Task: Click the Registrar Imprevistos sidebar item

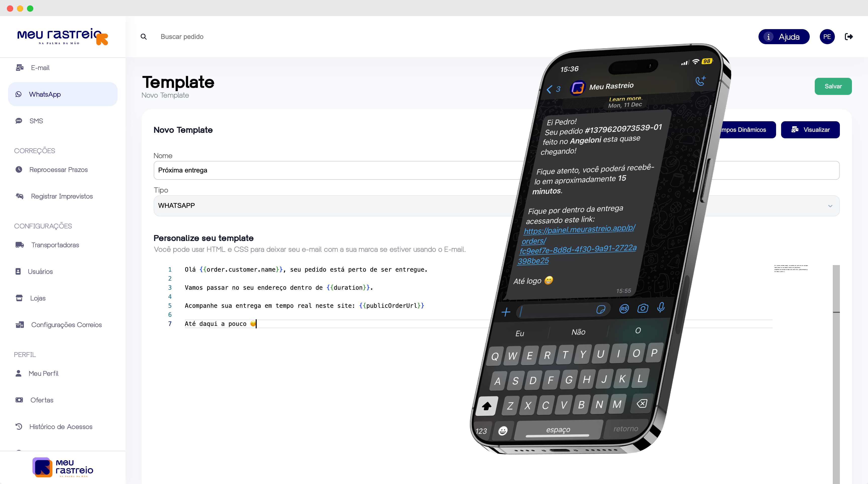Action: coord(61,196)
